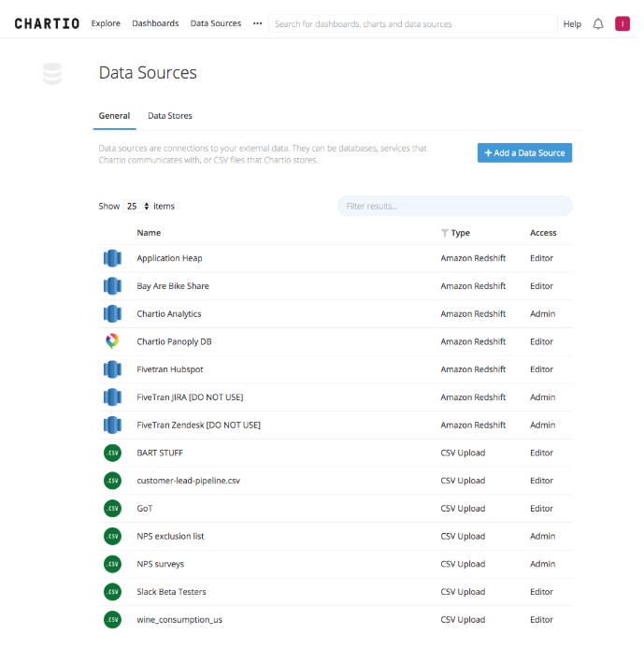Image resolution: width=644 pixels, height=664 pixels.
Task: Sort by the Access column header
Action: (543, 233)
